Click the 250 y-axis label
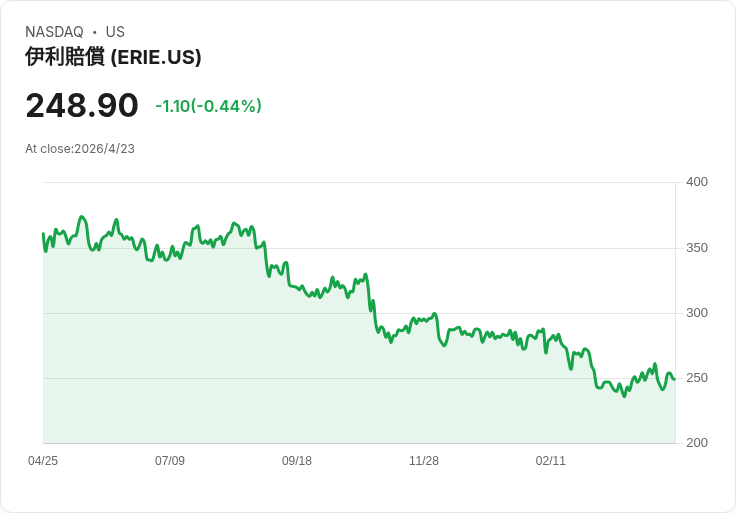Screen dimensions: 736x513 [697, 378]
